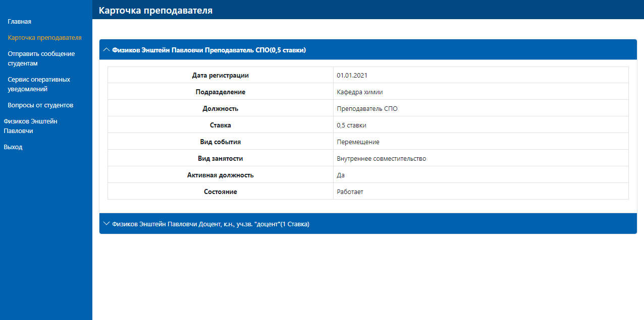The width and height of the screenshot is (644, 320).
Task: Expand chevron icon of Доцент panel
Action: (x=106, y=224)
